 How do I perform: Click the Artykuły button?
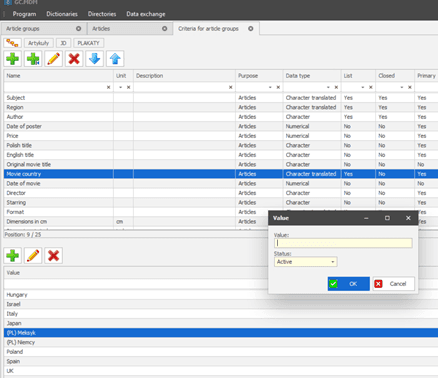click(x=39, y=43)
